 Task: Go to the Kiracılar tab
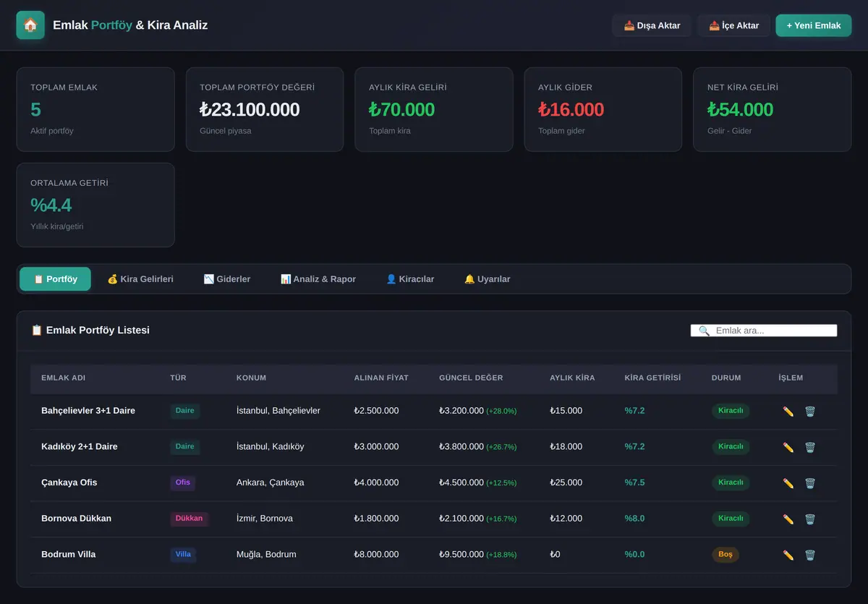click(x=410, y=279)
